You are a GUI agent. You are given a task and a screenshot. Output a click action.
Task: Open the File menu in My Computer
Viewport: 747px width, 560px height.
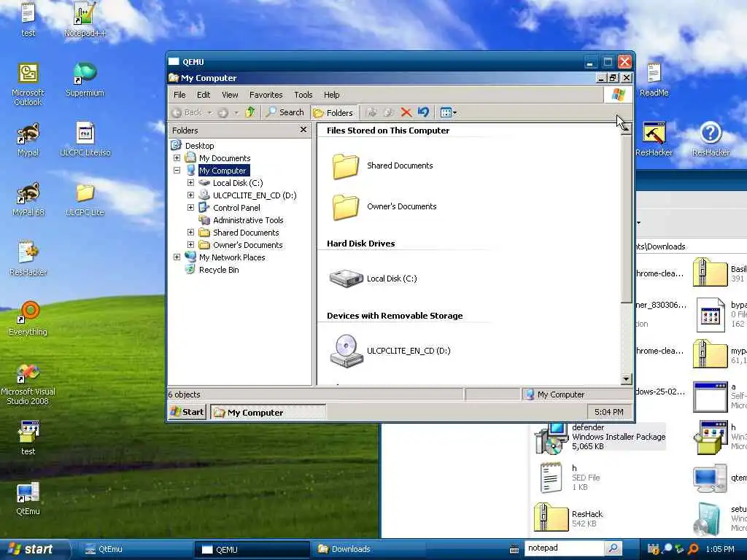coord(179,95)
